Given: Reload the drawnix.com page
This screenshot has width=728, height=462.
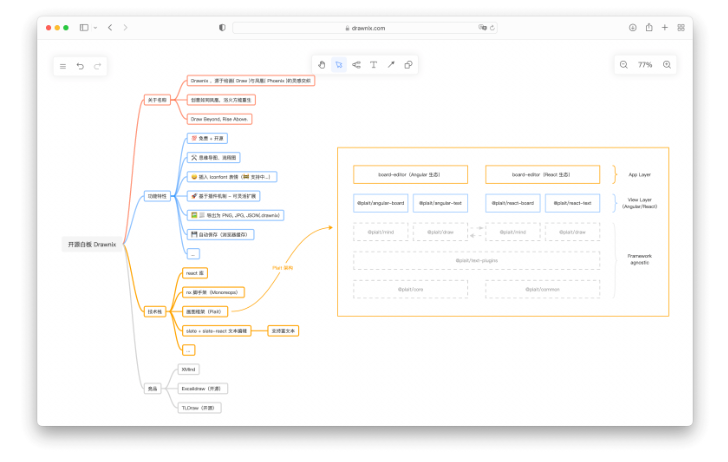Looking at the screenshot, I should [492, 28].
